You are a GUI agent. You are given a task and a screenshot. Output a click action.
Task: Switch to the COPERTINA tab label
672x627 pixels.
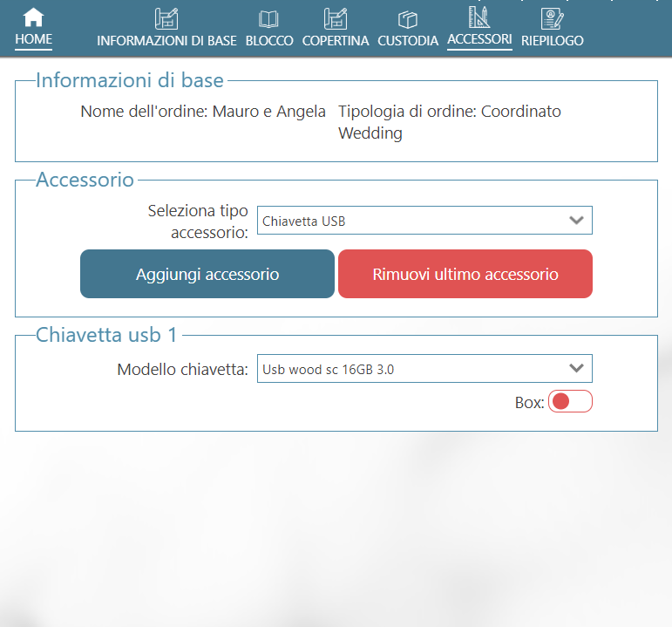pyautogui.click(x=336, y=41)
